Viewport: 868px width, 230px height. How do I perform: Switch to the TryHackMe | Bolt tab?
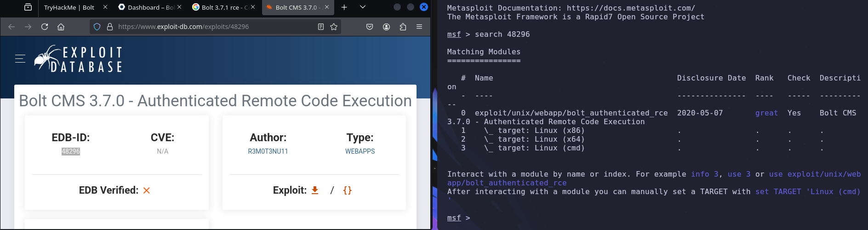(69, 7)
